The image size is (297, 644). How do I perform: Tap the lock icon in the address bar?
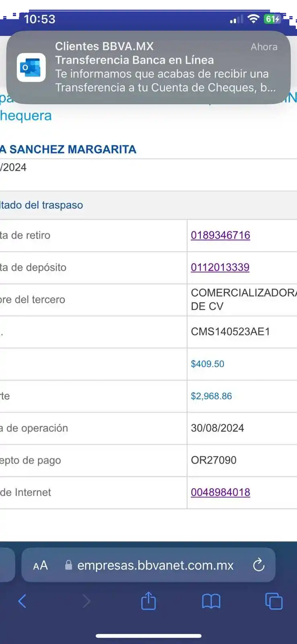tap(69, 565)
